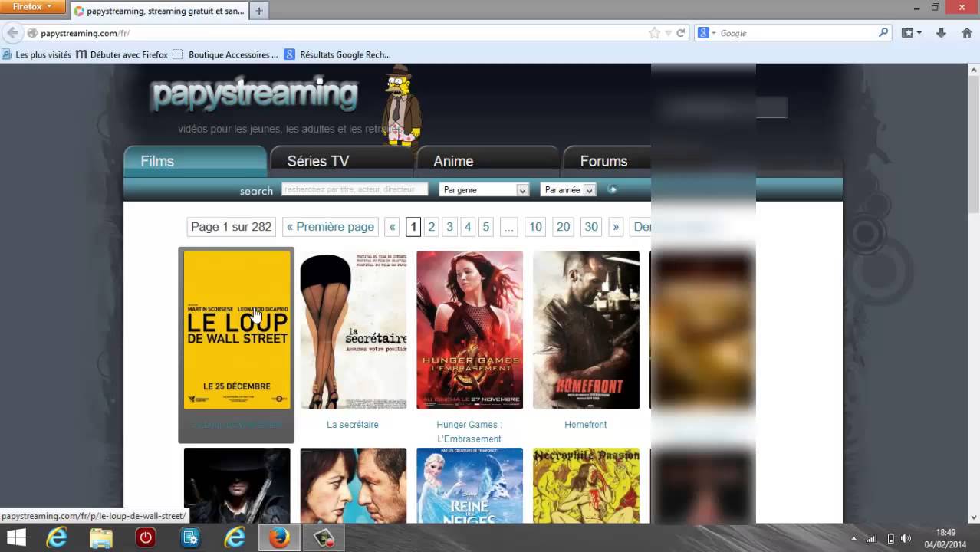Launch Internet Explorer from first taskbar icon
Viewport: 980px width, 552px height.
(57, 538)
